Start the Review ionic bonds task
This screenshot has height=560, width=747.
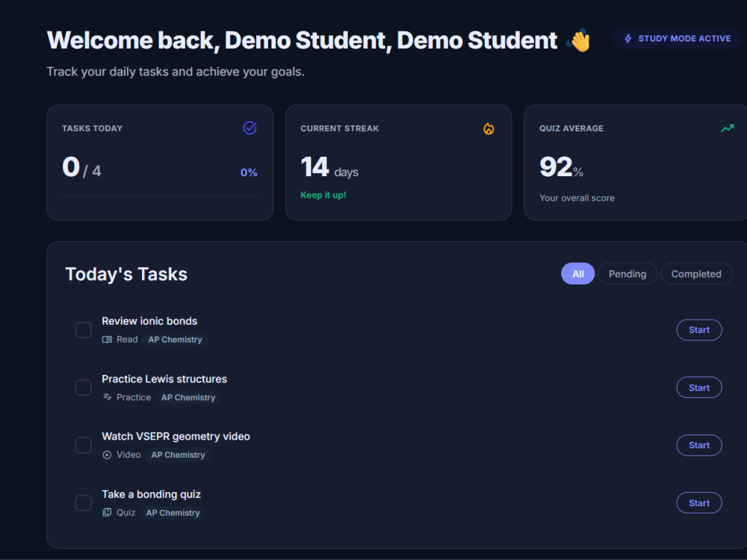click(699, 330)
